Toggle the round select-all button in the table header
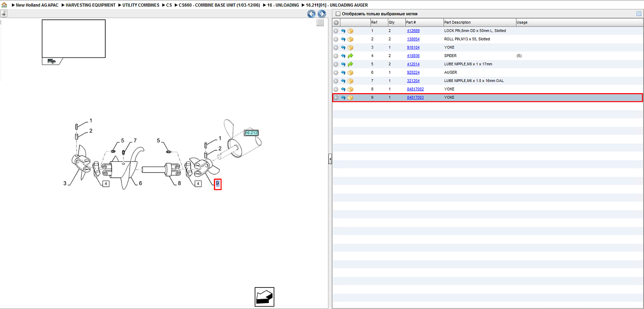This screenshot has width=644, height=309. 336,22
